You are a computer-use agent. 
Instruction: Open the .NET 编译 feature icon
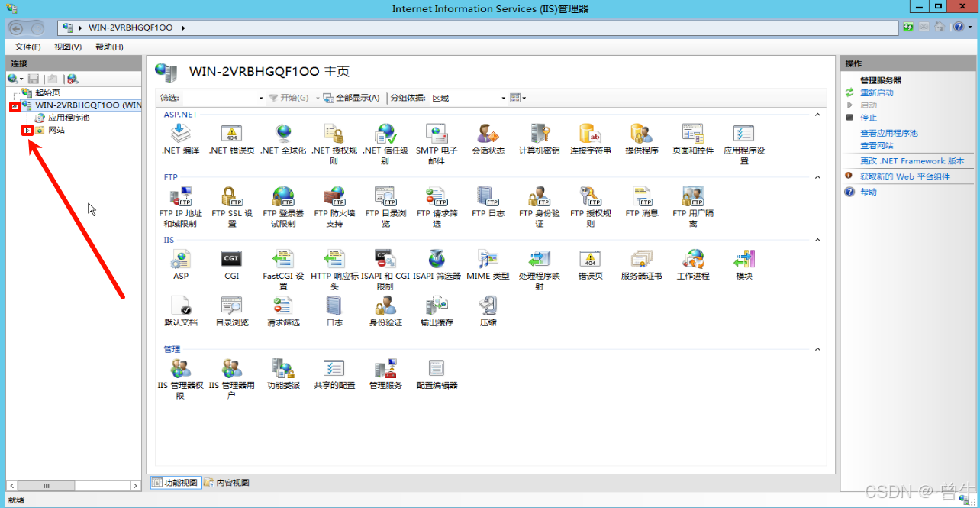coord(181,139)
